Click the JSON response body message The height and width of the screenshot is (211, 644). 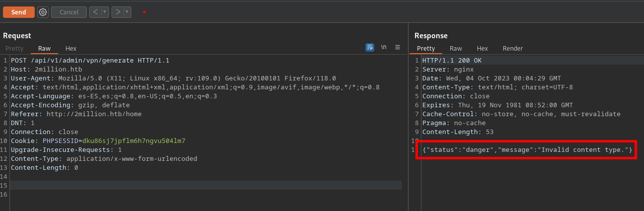[x=527, y=150]
